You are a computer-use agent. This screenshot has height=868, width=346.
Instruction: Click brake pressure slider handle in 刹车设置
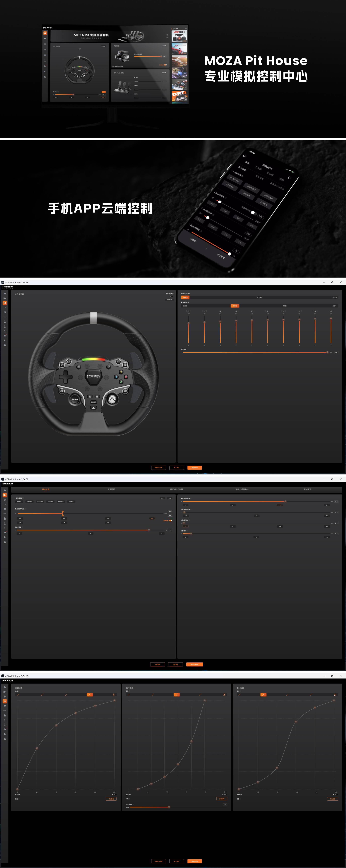click(169, 807)
